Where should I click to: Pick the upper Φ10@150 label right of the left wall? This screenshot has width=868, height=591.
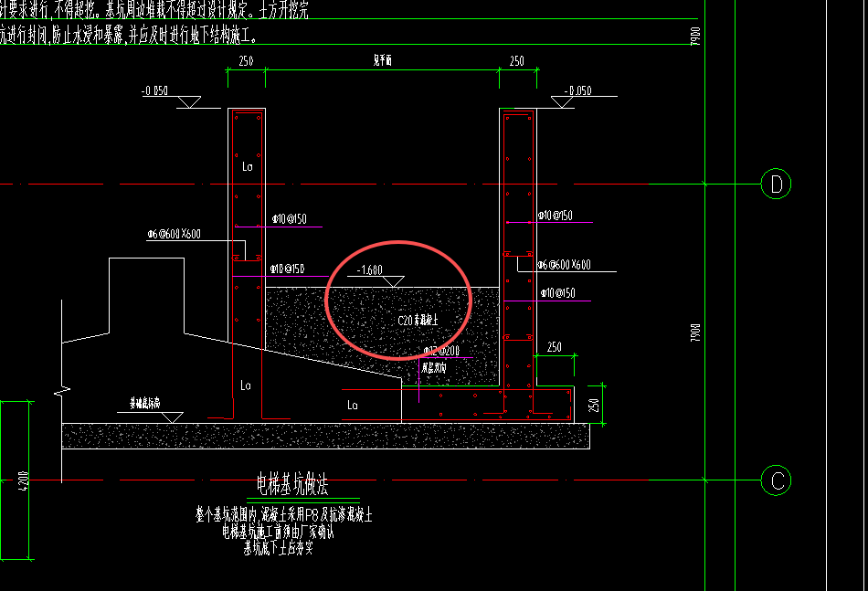click(289, 219)
